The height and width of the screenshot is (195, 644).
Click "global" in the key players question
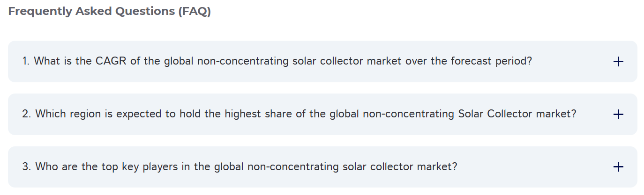[x=229, y=167]
